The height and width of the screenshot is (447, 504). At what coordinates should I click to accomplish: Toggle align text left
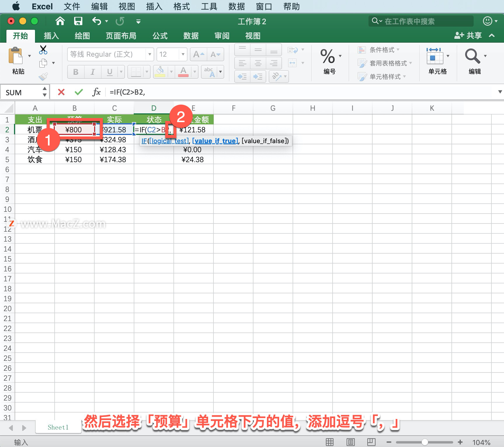(242, 63)
